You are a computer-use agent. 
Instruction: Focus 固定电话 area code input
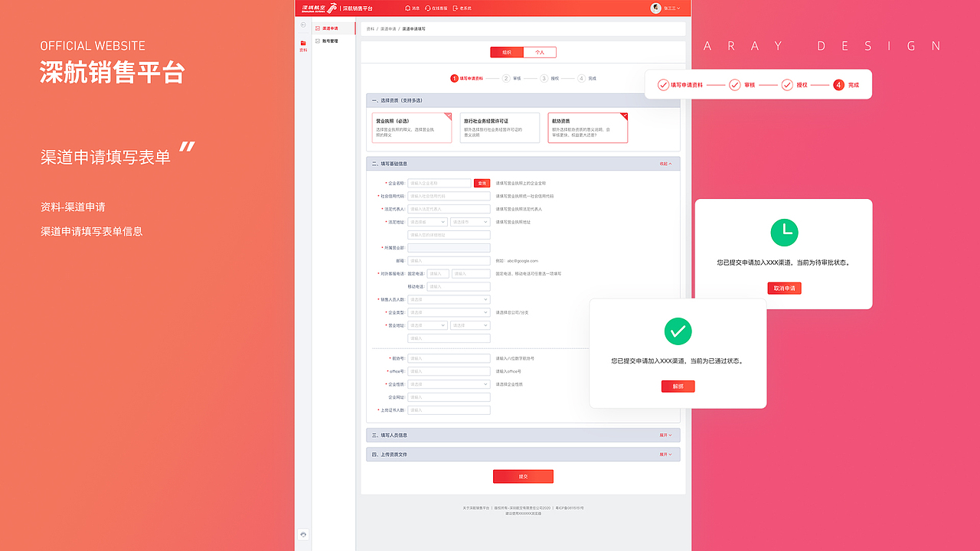point(438,273)
